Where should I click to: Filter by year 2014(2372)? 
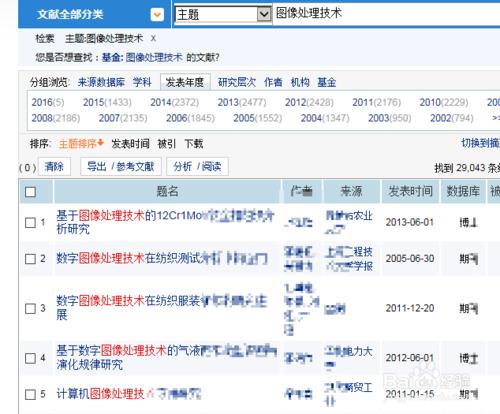pyautogui.click(x=175, y=102)
